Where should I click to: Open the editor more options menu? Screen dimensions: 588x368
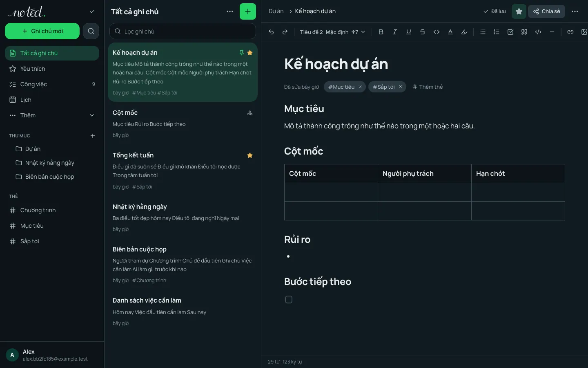(575, 11)
